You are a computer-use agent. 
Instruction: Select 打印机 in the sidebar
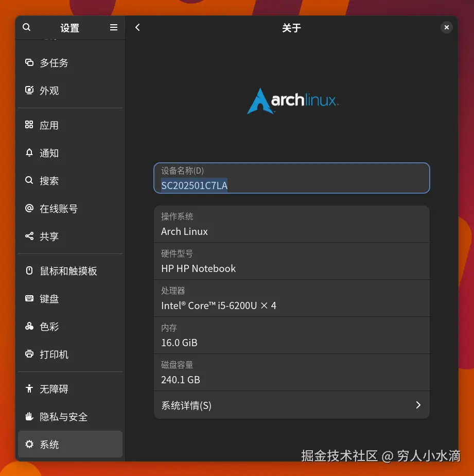pos(71,354)
